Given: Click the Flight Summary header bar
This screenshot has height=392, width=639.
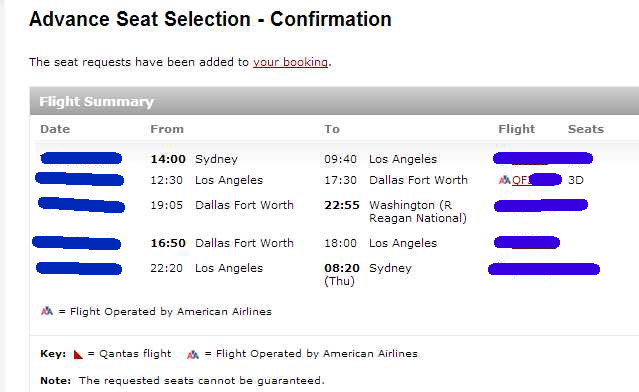Looking at the screenshot, I should (x=334, y=101).
